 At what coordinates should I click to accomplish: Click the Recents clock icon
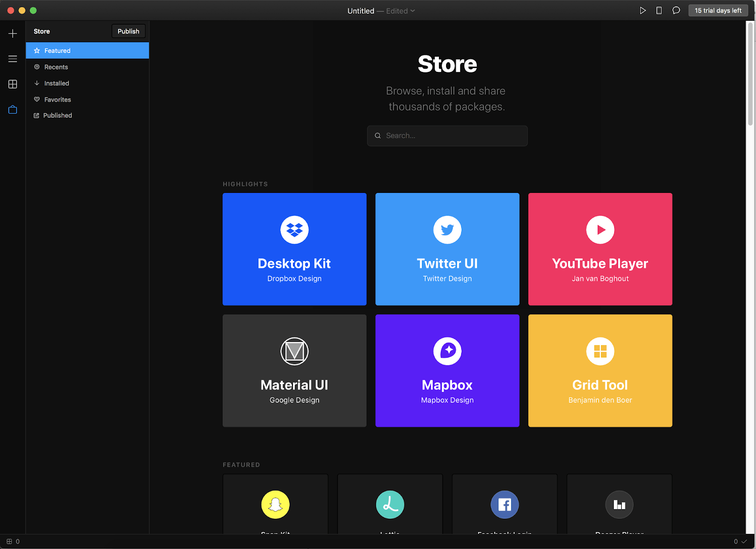click(x=37, y=67)
